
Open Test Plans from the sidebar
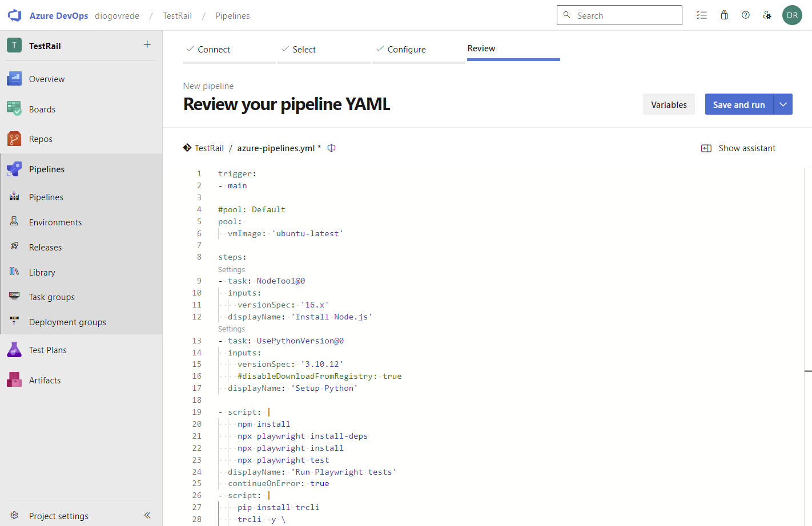tap(47, 350)
